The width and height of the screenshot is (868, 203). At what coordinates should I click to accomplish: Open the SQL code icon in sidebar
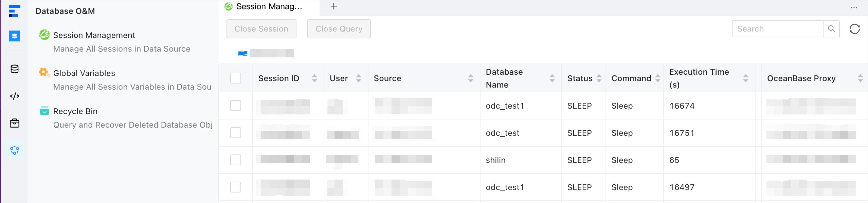point(15,96)
